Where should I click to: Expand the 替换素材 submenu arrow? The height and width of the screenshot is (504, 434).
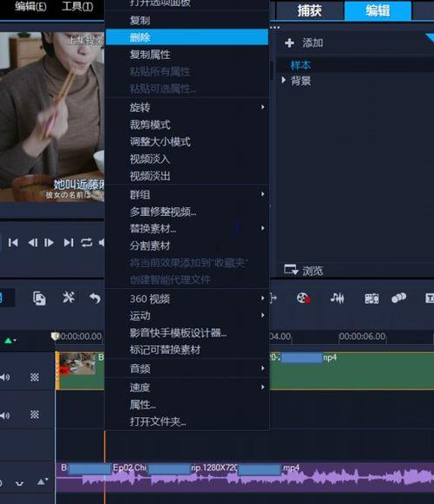pos(263,228)
